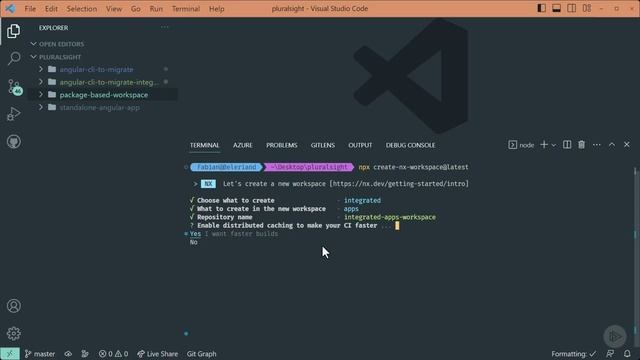Open the Edit menu
This screenshot has height=360, width=640.
pos(51,9)
